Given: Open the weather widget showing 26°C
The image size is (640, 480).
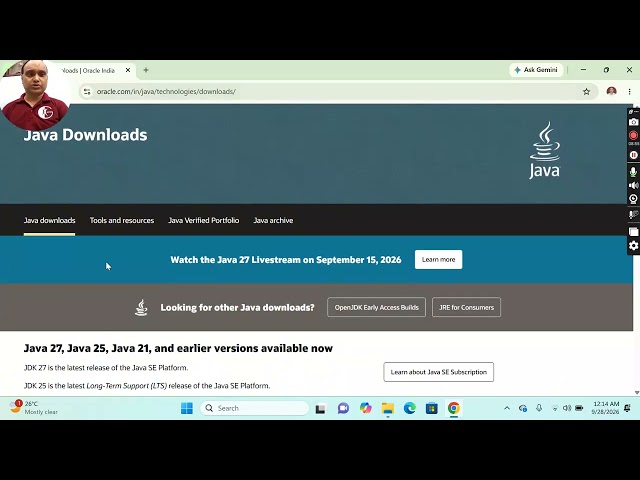Looking at the screenshot, I should coord(33,408).
